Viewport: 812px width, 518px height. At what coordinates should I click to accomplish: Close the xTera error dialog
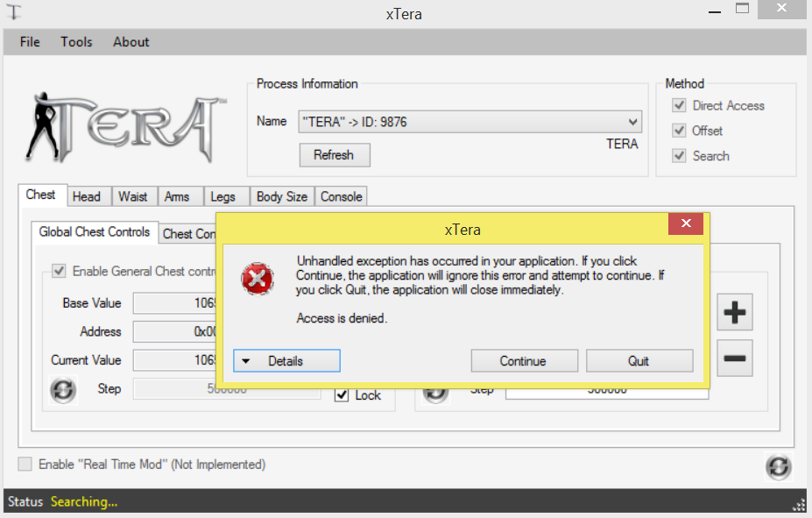pyautogui.click(x=685, y=224)
